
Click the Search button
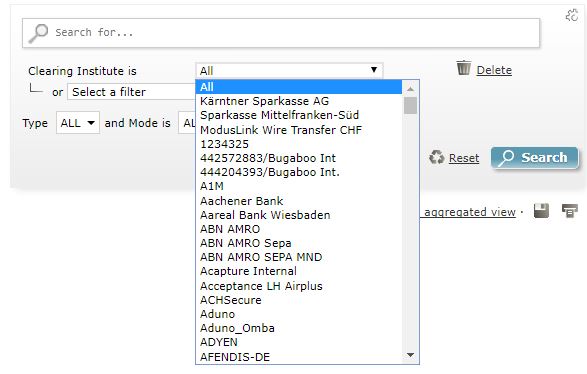pos(535,158)
